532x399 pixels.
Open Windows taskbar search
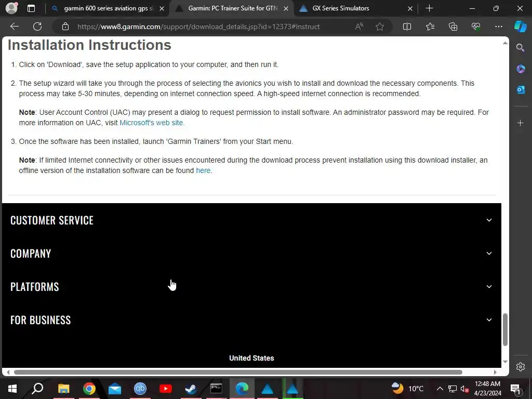point(37,389)
